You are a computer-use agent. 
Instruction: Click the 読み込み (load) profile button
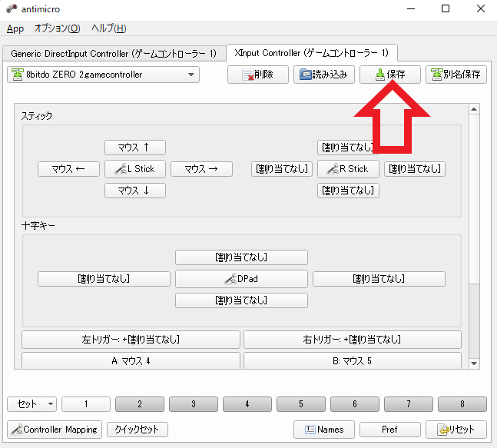(323, 75)
